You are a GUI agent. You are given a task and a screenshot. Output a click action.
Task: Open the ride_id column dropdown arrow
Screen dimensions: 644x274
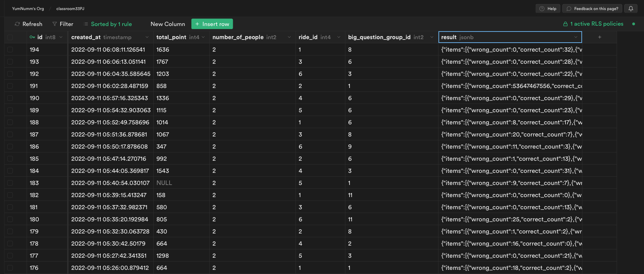[339, 37]
